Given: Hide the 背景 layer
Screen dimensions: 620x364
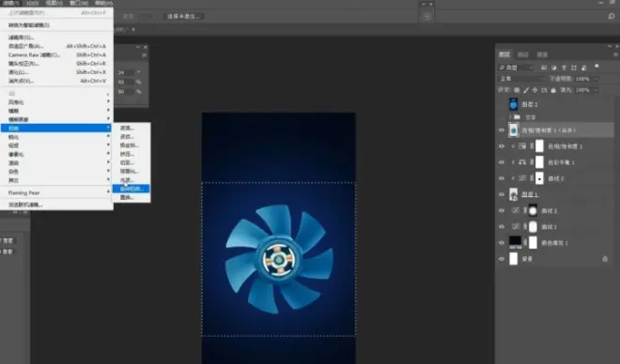Looking at the screenshot, I should point(502,259).
